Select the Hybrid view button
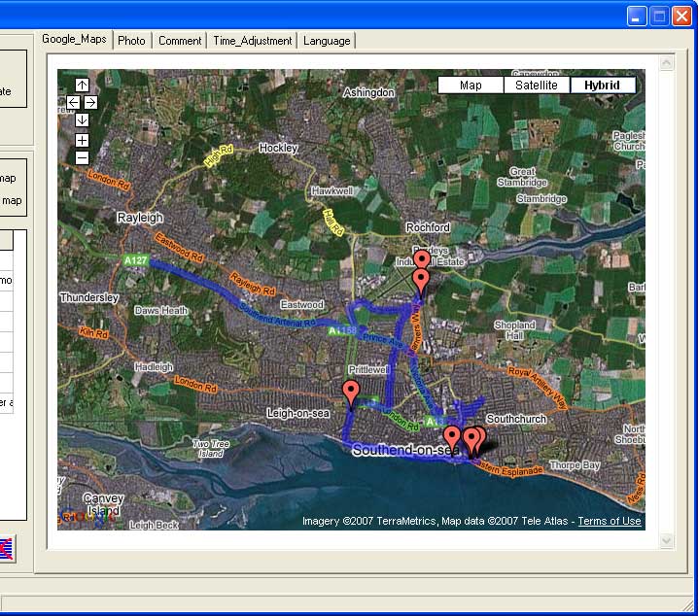Viewport: 698px width, 616px height. [603, 85]
